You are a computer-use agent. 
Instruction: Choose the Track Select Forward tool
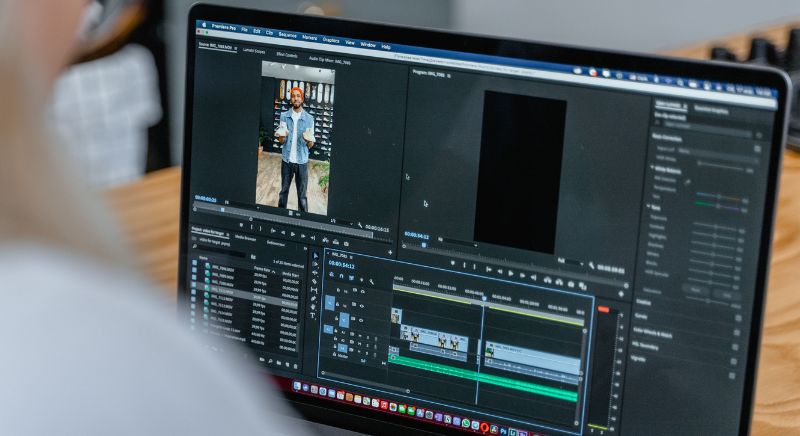315,264
